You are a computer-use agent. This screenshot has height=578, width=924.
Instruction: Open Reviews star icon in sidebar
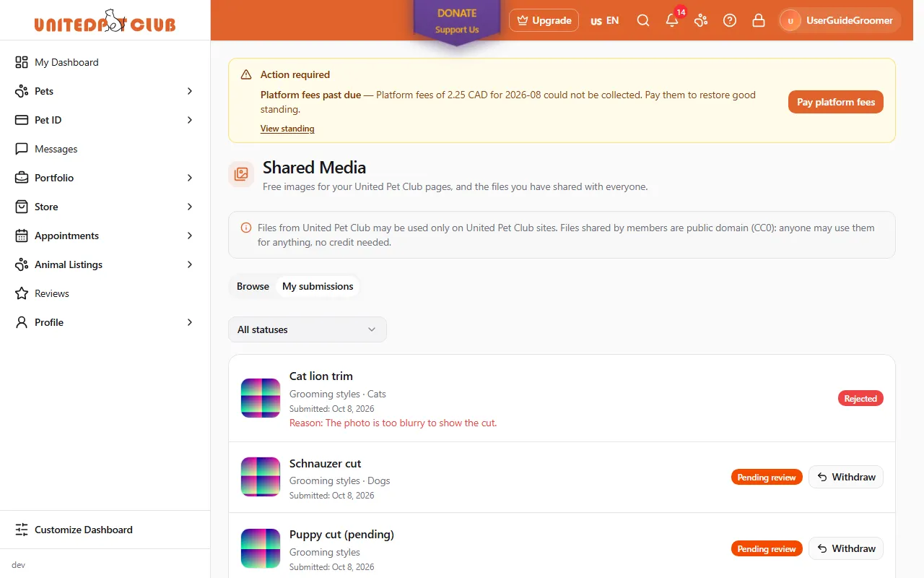(22, 293)
